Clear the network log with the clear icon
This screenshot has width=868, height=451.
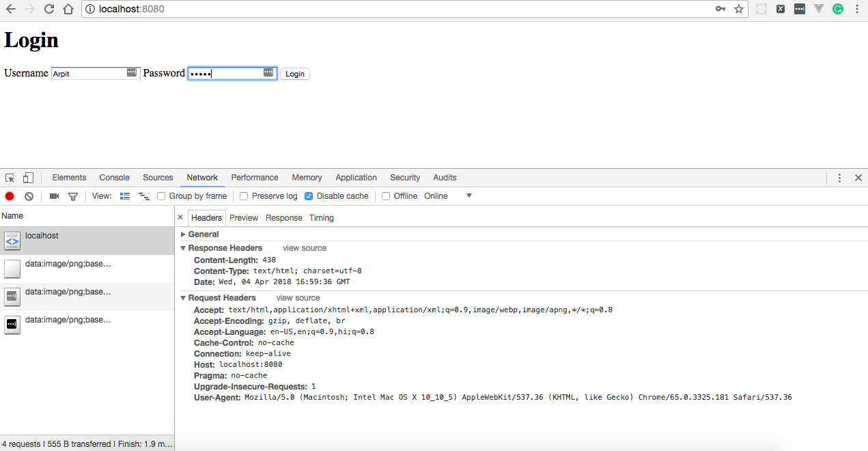pos(29,196)
